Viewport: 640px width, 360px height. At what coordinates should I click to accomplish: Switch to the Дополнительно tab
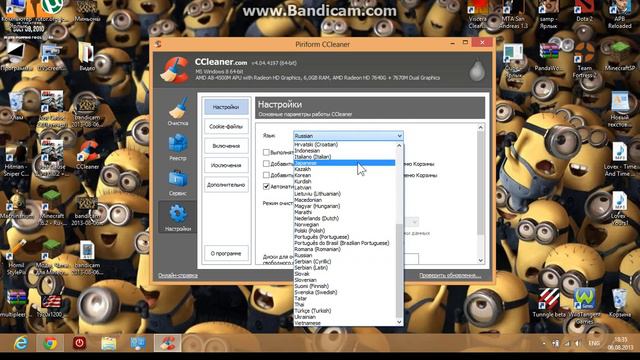226,185
